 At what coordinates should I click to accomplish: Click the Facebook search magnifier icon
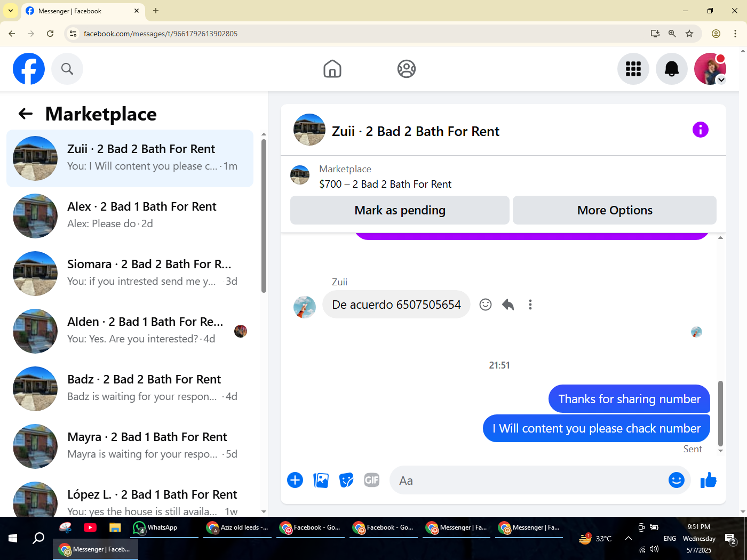pos(67,69)
